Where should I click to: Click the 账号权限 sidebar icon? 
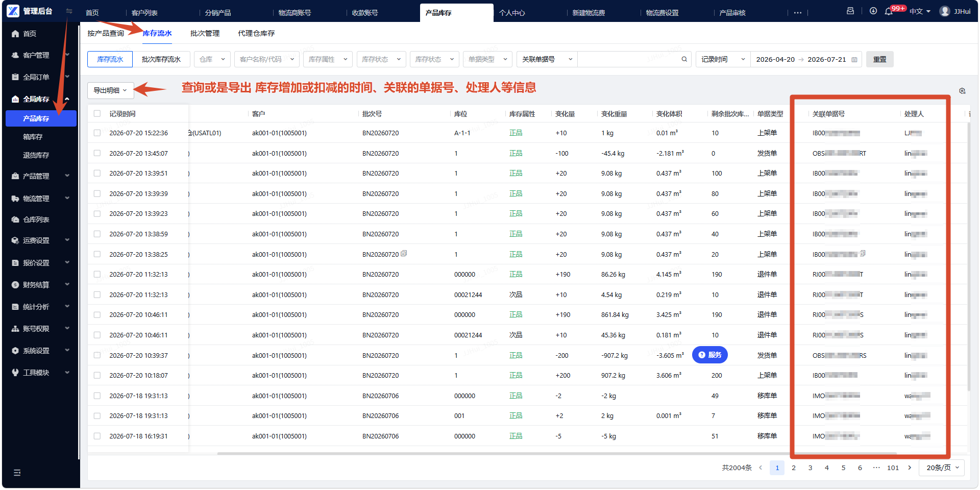tap(15, 329)
